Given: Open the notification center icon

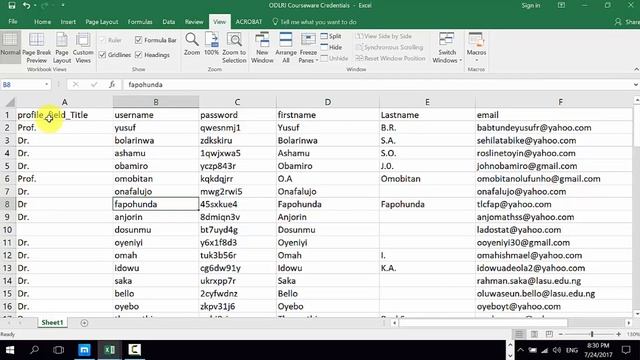Looking at the screenshot, I should tap(626, 350).
